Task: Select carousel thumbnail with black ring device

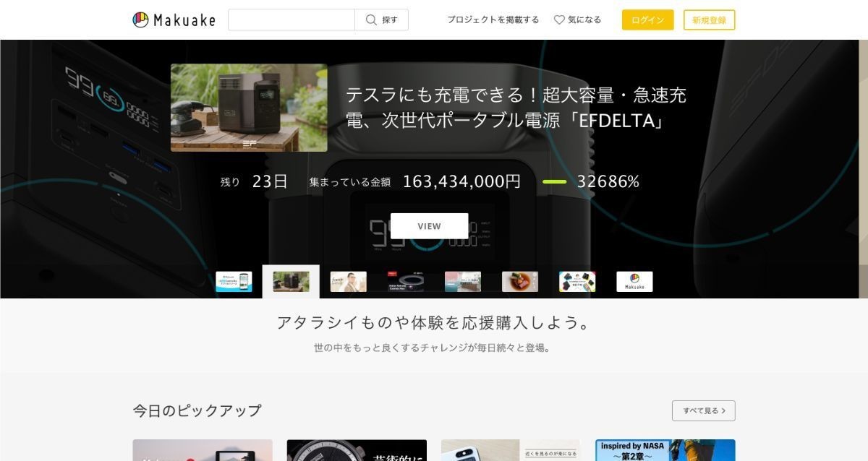Action: coord(406,282)
